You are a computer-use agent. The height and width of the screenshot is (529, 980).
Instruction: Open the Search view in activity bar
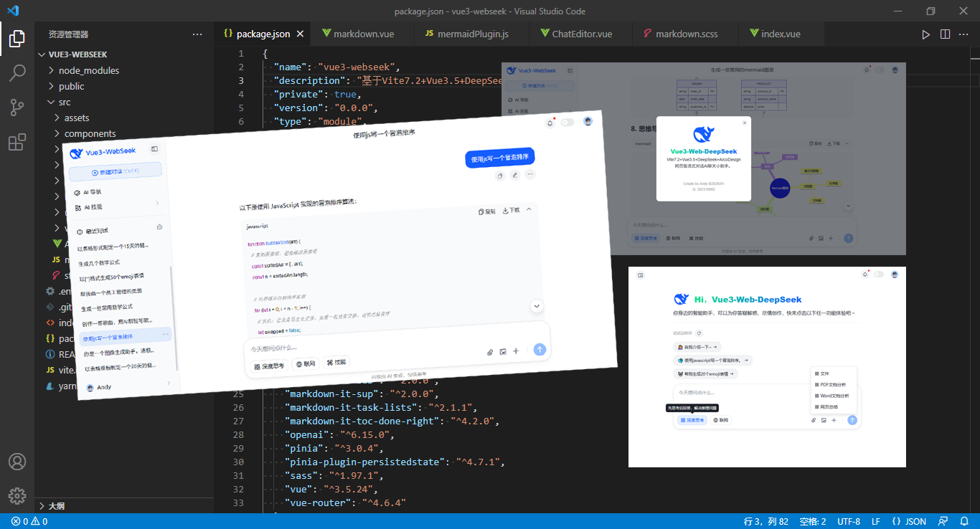(17, 72)
